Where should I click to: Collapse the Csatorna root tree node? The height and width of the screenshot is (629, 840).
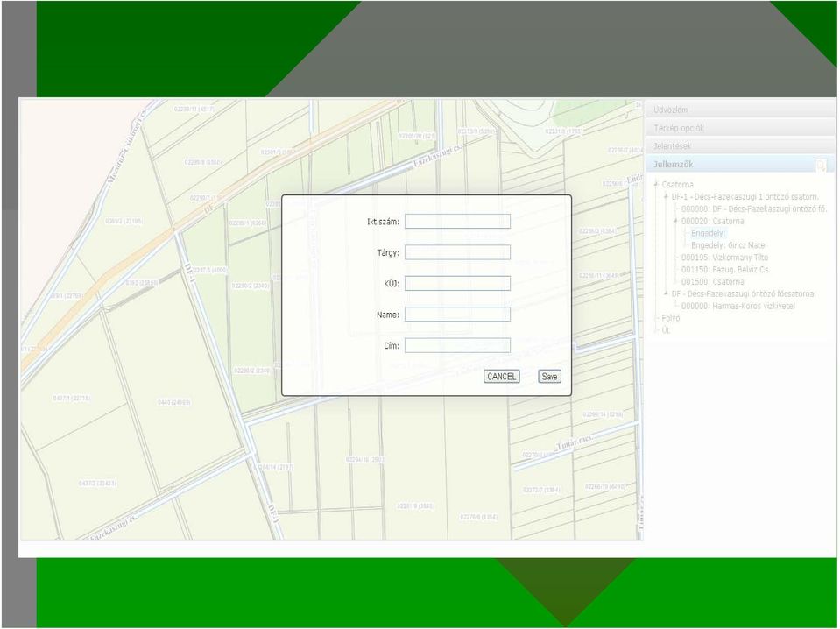pyautogui.click(x=656, y=184)
